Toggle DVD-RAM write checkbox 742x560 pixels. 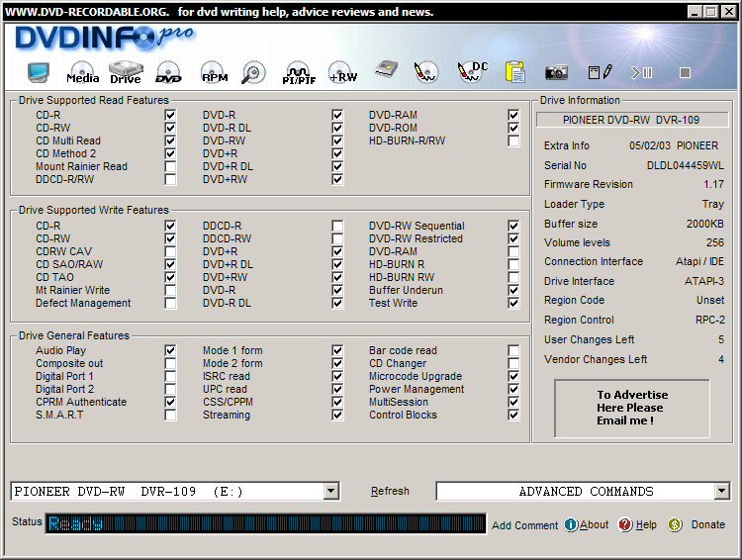[x=513, y=251]
